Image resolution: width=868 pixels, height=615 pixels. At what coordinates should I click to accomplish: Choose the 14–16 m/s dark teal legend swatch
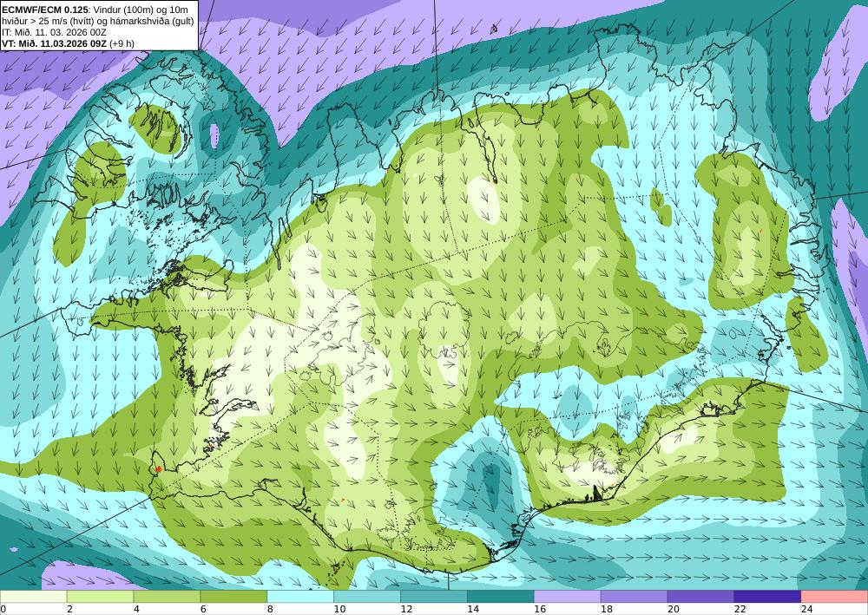[x=501, y=597]
